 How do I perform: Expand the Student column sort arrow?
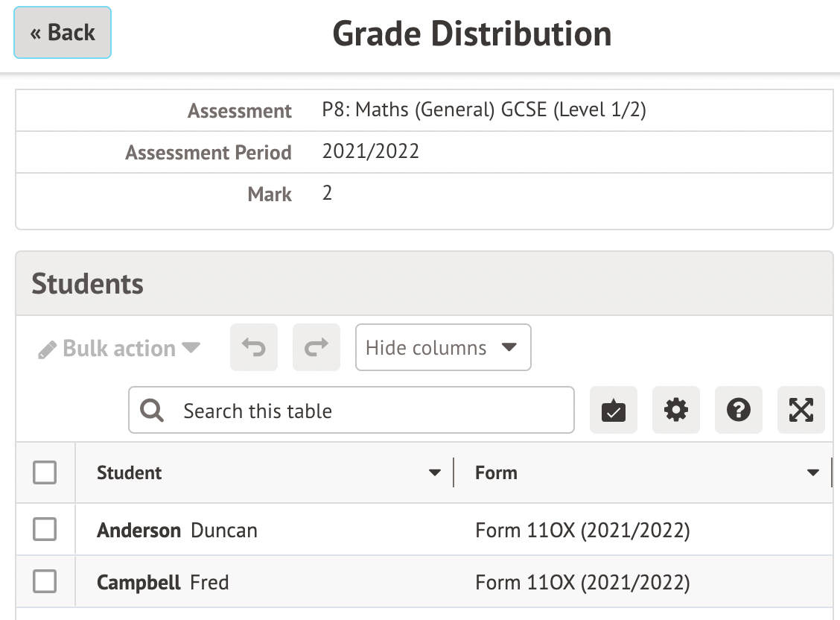click(435, 472)
